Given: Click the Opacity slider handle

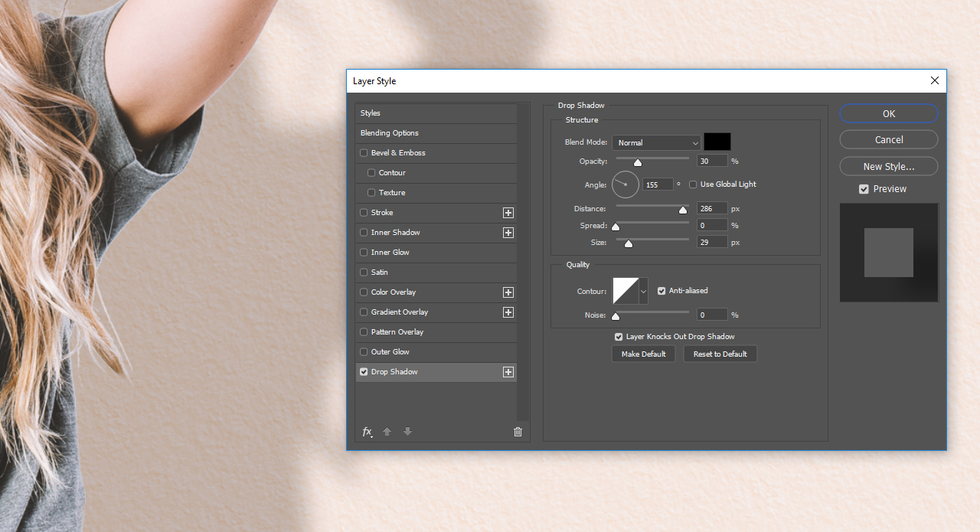Looking at the screenshot, I should (637, 162).
